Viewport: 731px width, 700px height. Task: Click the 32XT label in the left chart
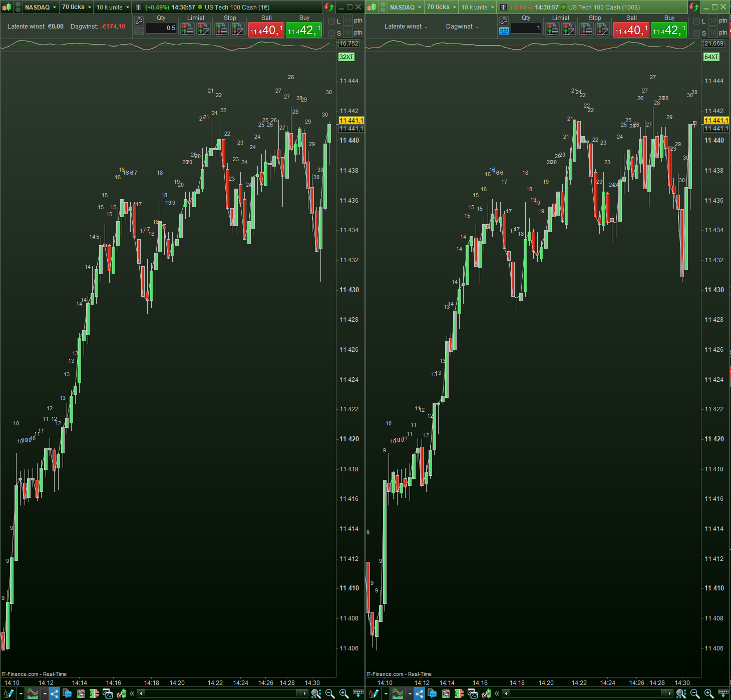tap(346, 57)
